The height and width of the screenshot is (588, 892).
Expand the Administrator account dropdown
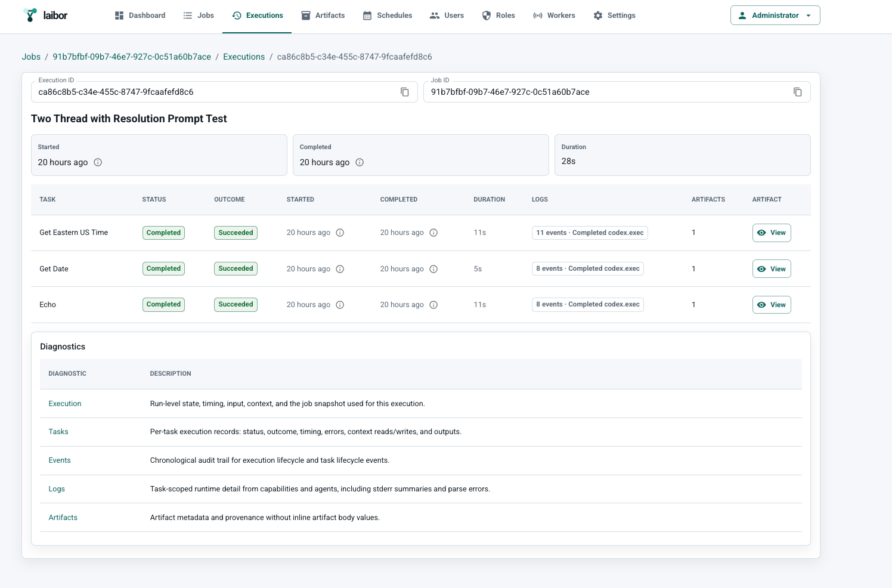(775, 16)
